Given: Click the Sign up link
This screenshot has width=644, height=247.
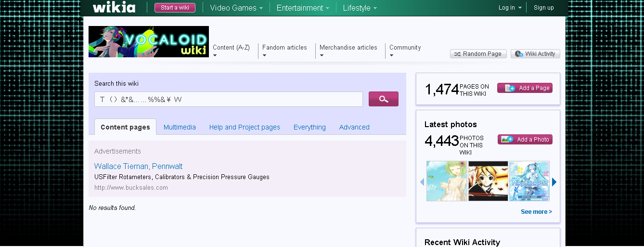Looking at the screenshot, I should pyautogui.click(x=544, y=8).
